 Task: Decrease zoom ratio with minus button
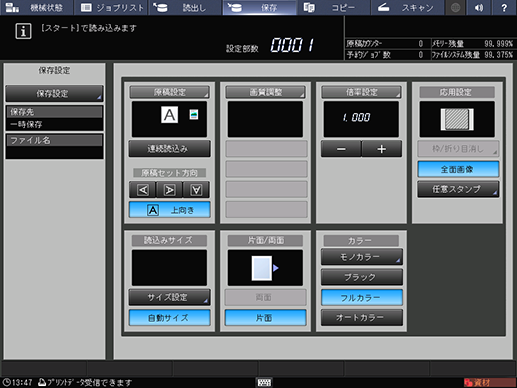341,149
